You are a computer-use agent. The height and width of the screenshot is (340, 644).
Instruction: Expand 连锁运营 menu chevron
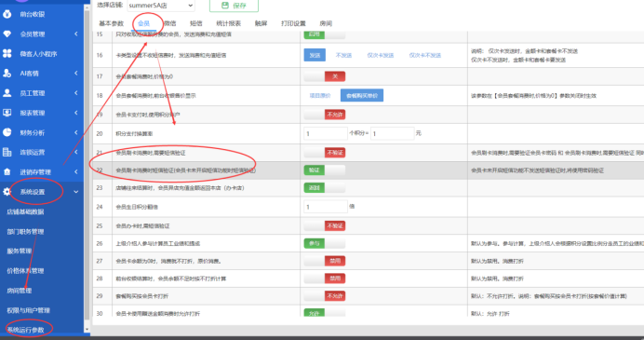[x=76, y=152]
